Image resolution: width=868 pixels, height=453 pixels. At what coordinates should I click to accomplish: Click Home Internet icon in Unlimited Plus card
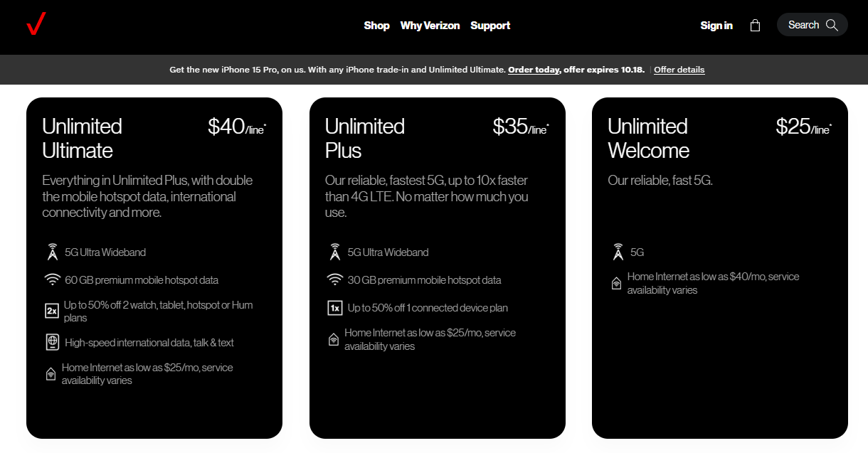coord(334,339)
